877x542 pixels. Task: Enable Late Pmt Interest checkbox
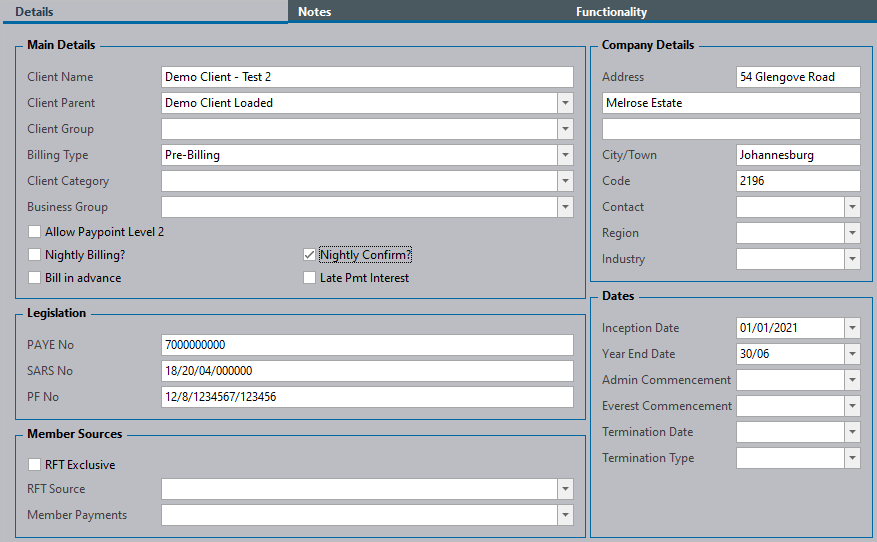click(x=309, y=277)
